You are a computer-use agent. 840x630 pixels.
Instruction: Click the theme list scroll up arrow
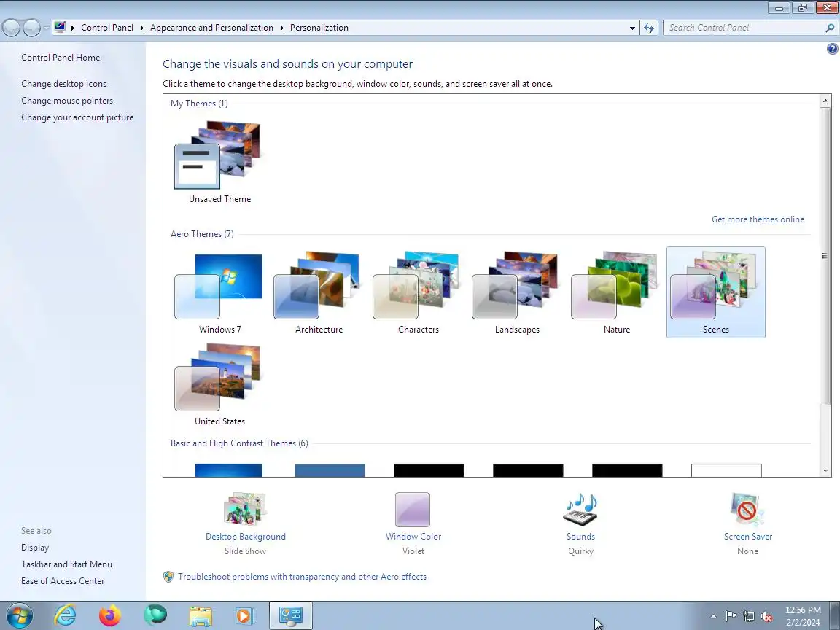click(x=825, y=100)
